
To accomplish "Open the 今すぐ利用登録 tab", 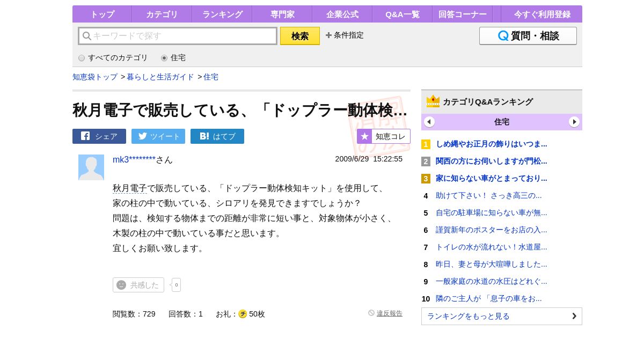I will point(542,14).
